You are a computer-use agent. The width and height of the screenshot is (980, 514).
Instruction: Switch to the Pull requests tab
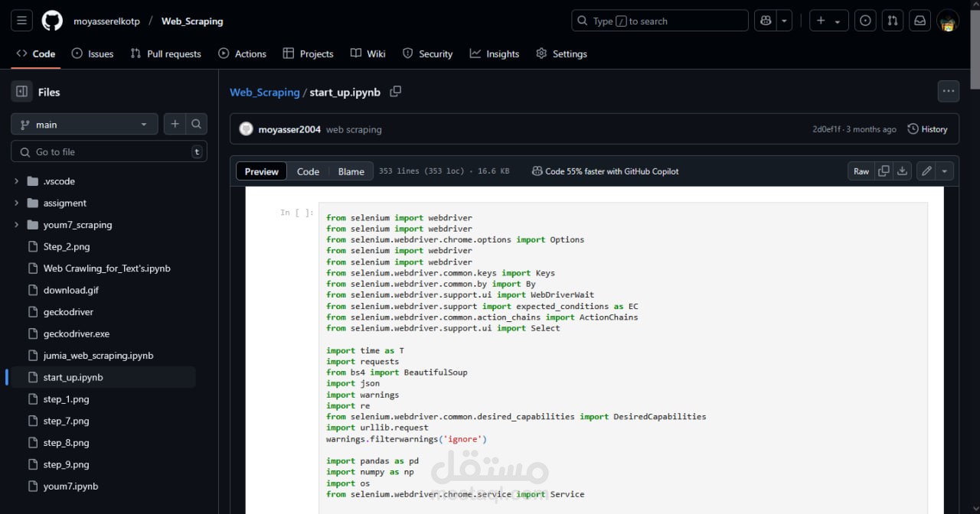165,54
